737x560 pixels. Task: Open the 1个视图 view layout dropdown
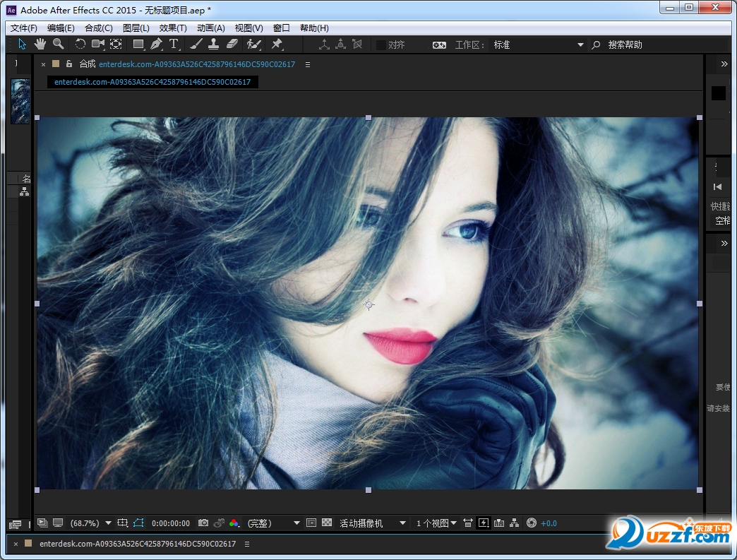tap(436, 523)
